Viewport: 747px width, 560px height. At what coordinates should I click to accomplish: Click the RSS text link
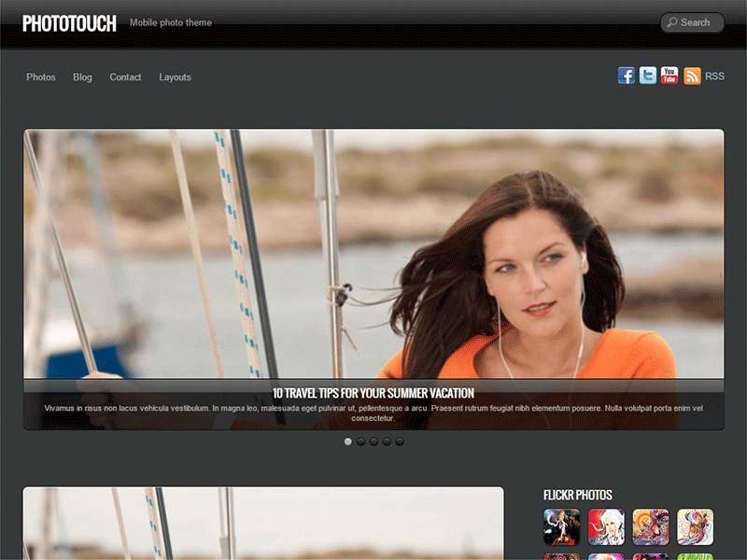714,77
